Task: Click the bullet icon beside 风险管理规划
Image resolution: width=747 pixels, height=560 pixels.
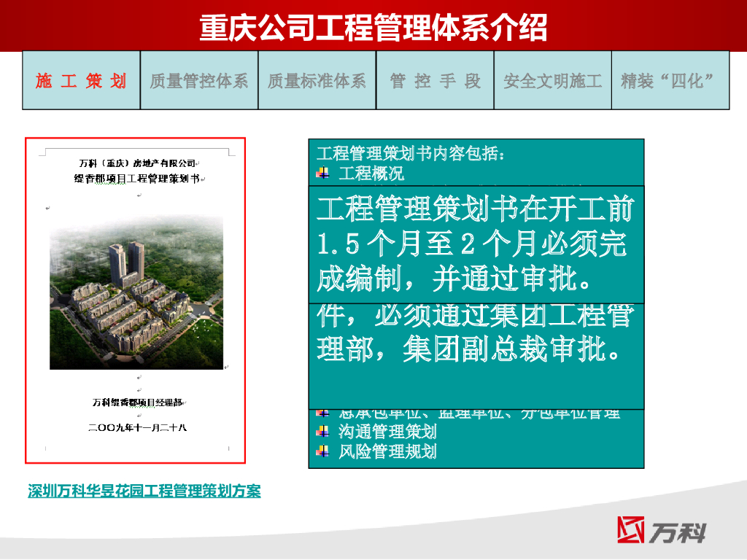Action: [x=323, y=451]
